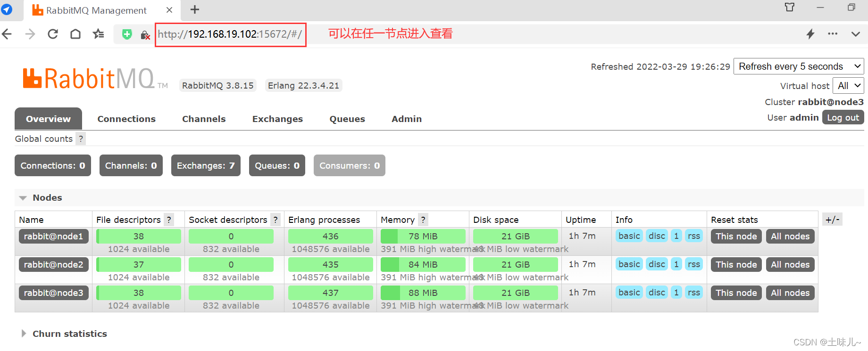Viewport: 868px width, 351px height.
Task: Log out of admin user
Action: (x=843, y=117)
